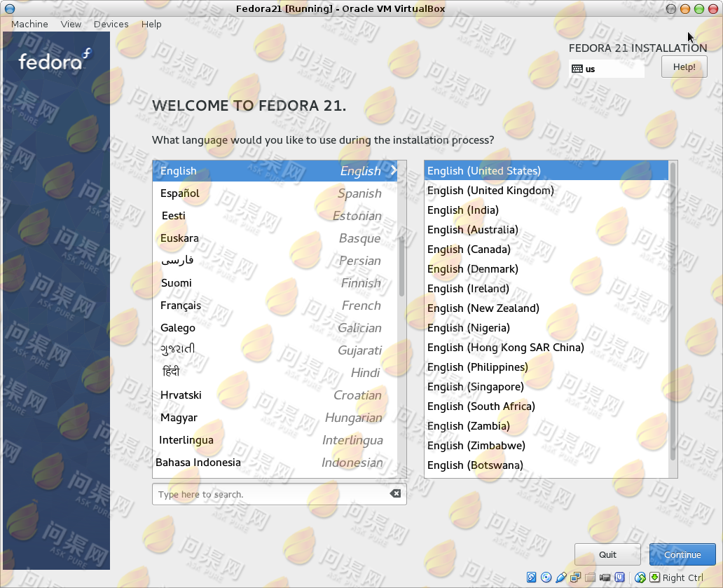Choose English (Botswana) locale
This screenshot has width=723, height=588.
546,465
